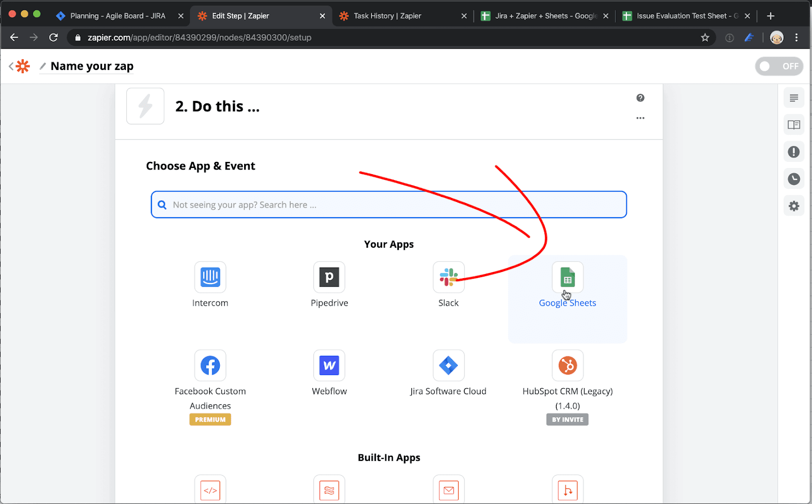812x504 pixels.
Task: Select the Edit Step Zapier tab
Action: tap(241, 16)
